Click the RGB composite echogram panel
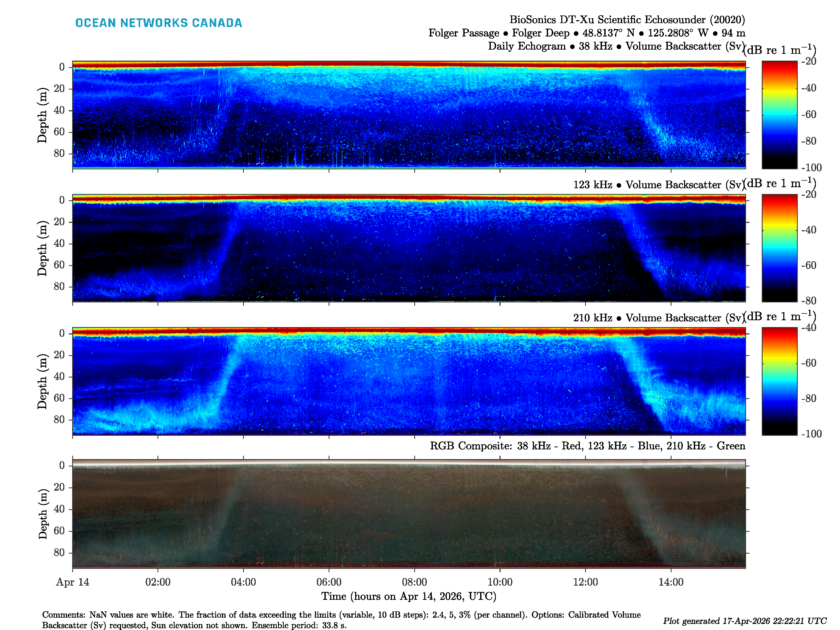This screenshot has width=840, height=630. pyautogui.click(x=409, y=513)
